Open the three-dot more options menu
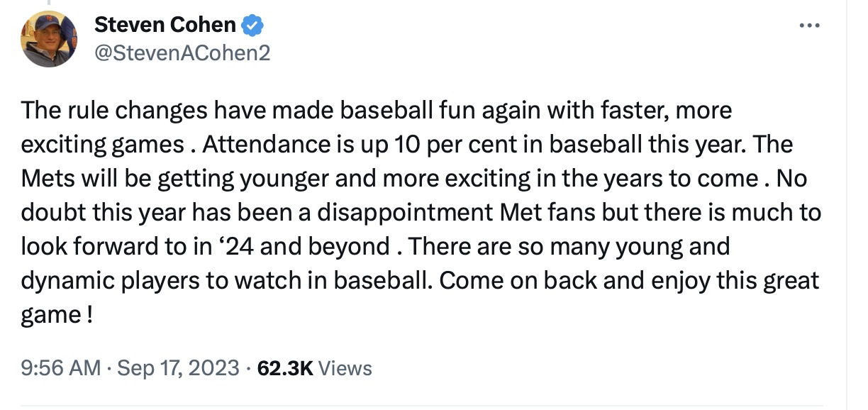The height and width of the screenshot is (410, 868). coord(808,26)
